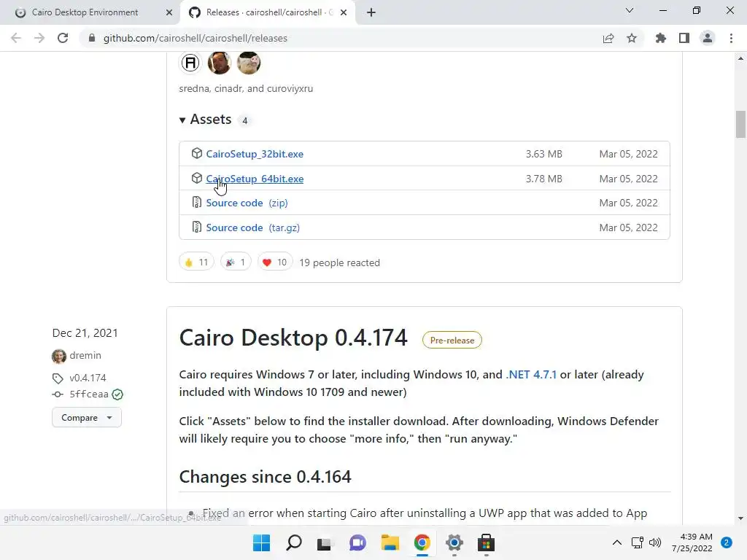Open the Compare dropdown button
This screenshot has height=560, width=747.
(x=87, y=418)
